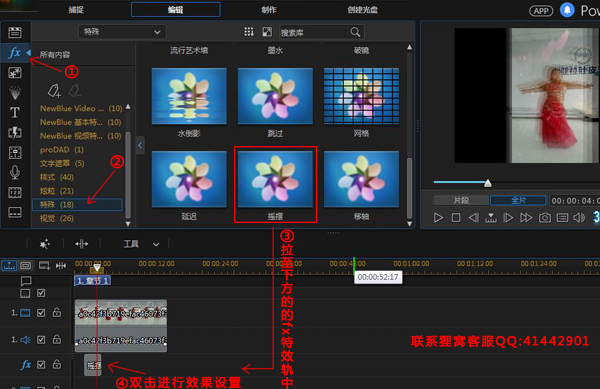Screen dimensions: 600x389
Task: Open the Voice-Over microphone room
Action: [15, 173]
